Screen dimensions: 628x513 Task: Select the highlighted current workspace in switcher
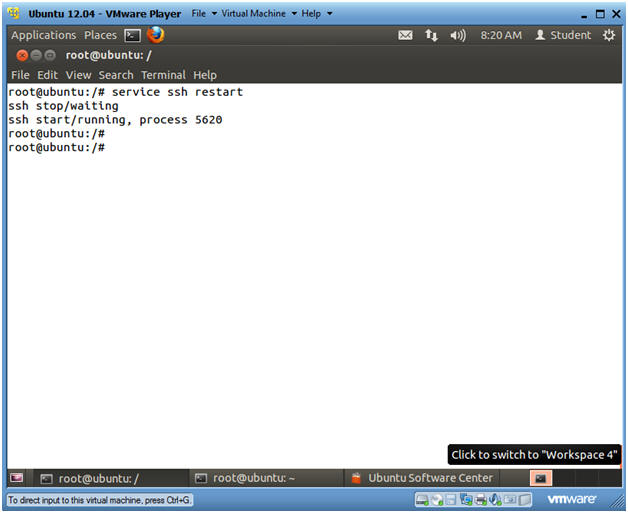(x=541, y=478)
